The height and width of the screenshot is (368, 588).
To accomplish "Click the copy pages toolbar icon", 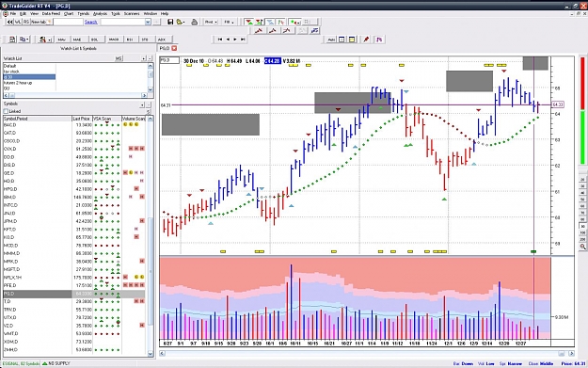I will [24, 40].
